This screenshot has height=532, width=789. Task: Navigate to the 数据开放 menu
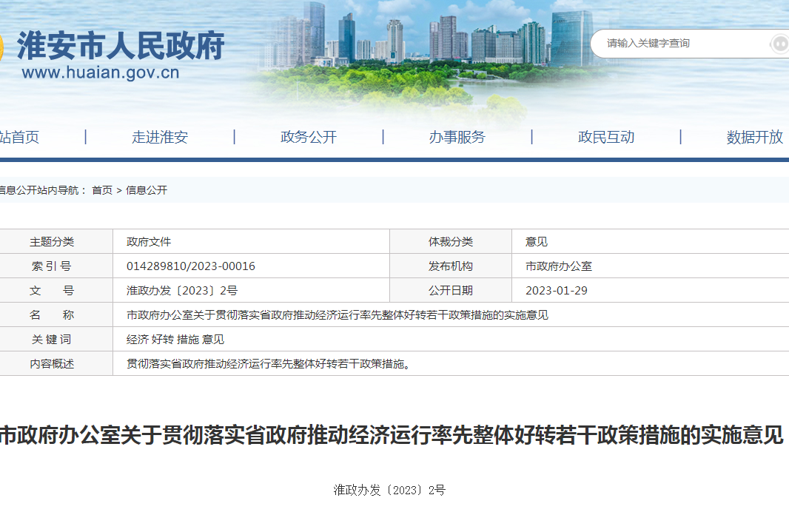click(x=754, y=137)
